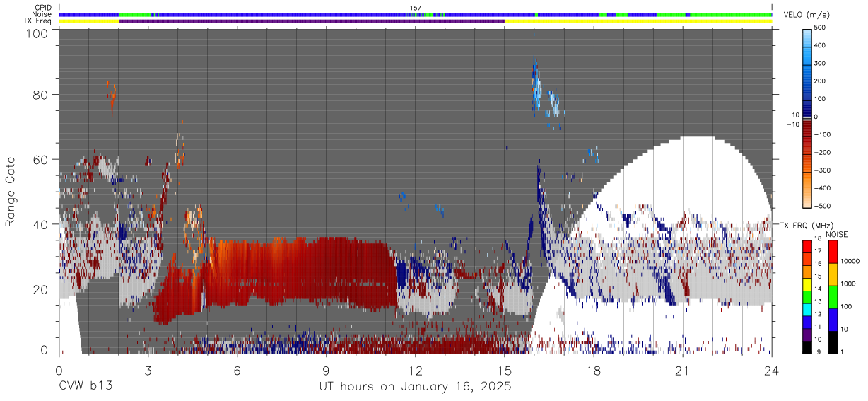Click the 3 hour label on time axis

pyautogui.click(x=148, y=370)
